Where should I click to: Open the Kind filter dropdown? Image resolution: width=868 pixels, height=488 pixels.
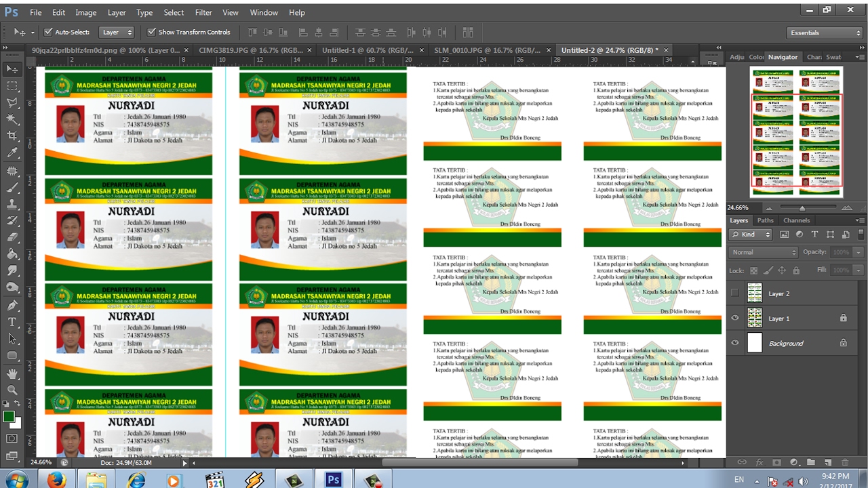(751, 234)
